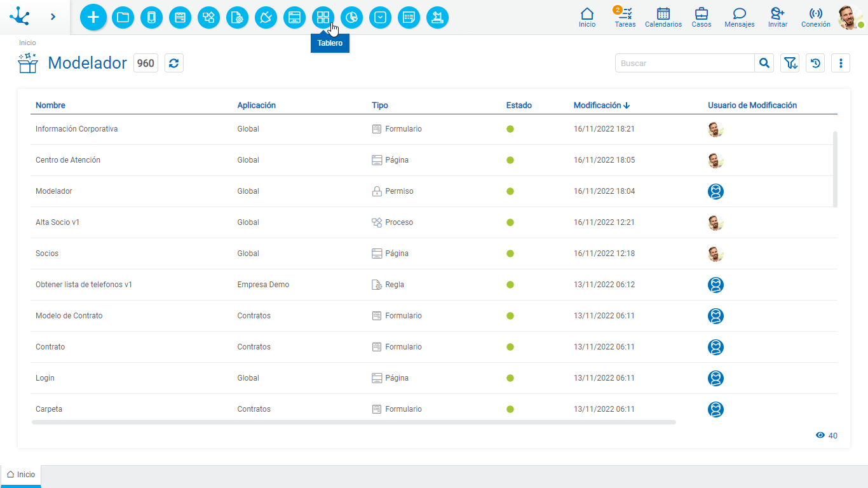868x488 pixels.
Task: Open the Login row
Action: [x=434, y=378]
